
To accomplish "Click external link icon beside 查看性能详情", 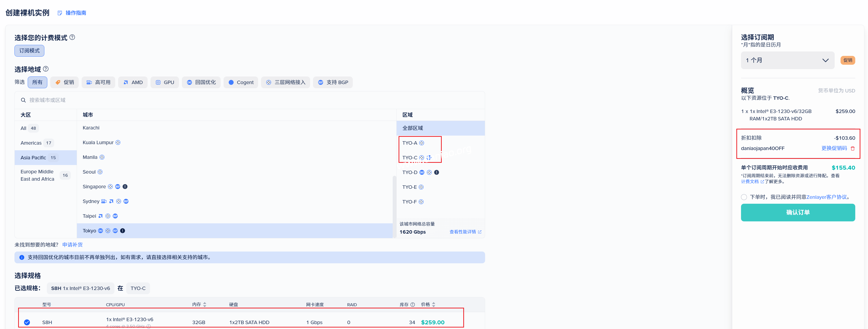I will point(479,232).
